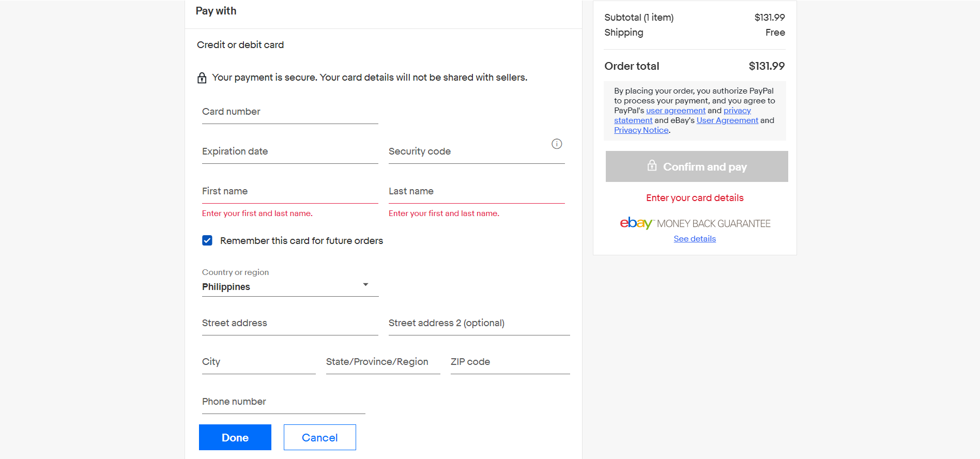Open the Country or region dropdown
This screenshot has width=980, height=459.
[x=290, y=286]
